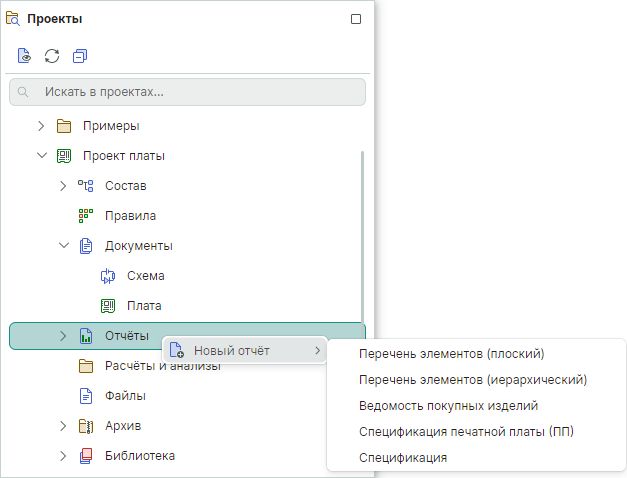The width and height of the screenshot is (627, 478).
Task: Collapse the Проект платы node
Action: click(41, 156)
